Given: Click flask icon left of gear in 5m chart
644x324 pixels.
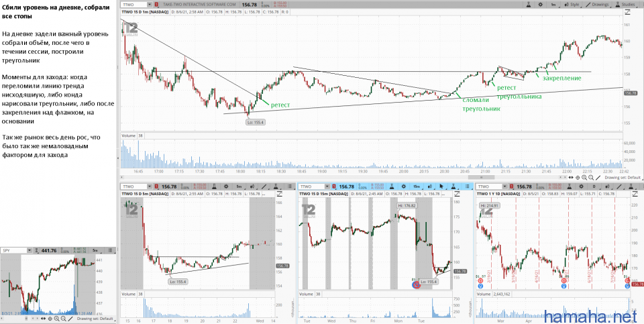Looking at the screenshot, I should (x=215, y=187).
